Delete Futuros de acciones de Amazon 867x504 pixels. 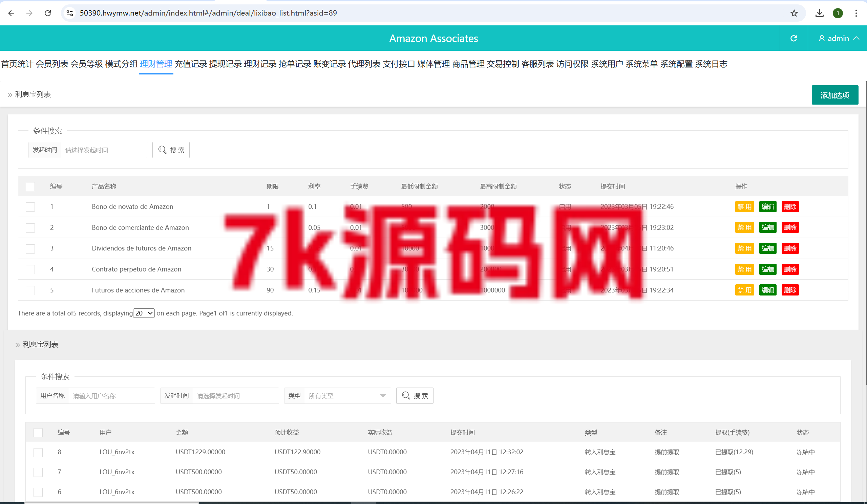pyautogui.click(x=790, y=290)
